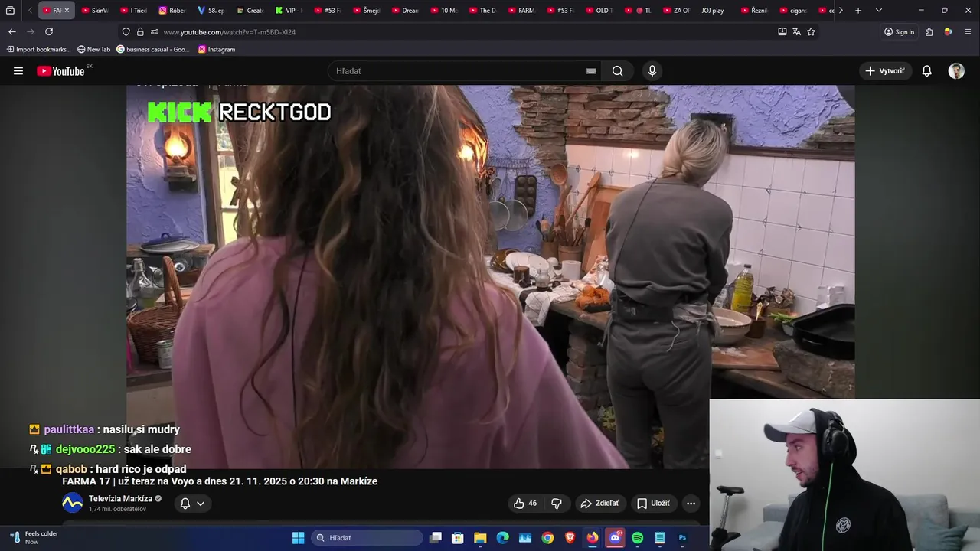
Task: Bookmark this page with the star
Action: pos(811,31)
